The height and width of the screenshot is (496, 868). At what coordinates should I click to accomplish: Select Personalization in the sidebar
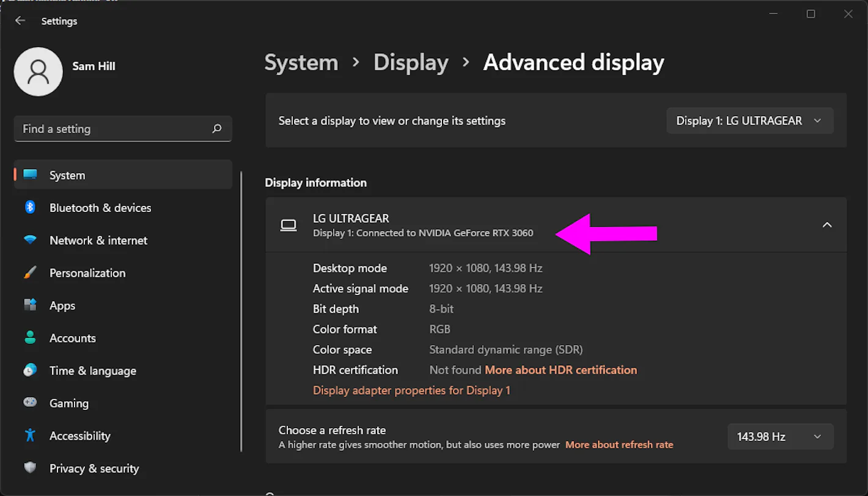(123, 273)
